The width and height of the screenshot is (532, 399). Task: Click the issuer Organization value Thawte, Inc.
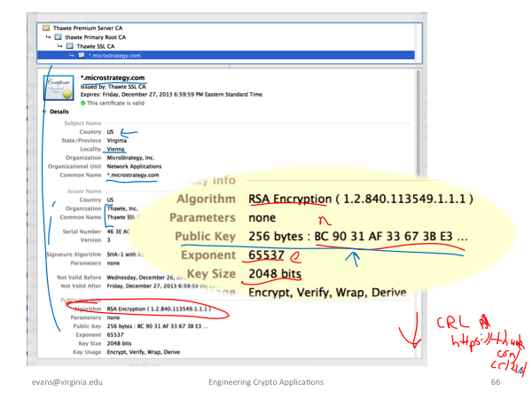pyautogui.click(x=122, y=208)
